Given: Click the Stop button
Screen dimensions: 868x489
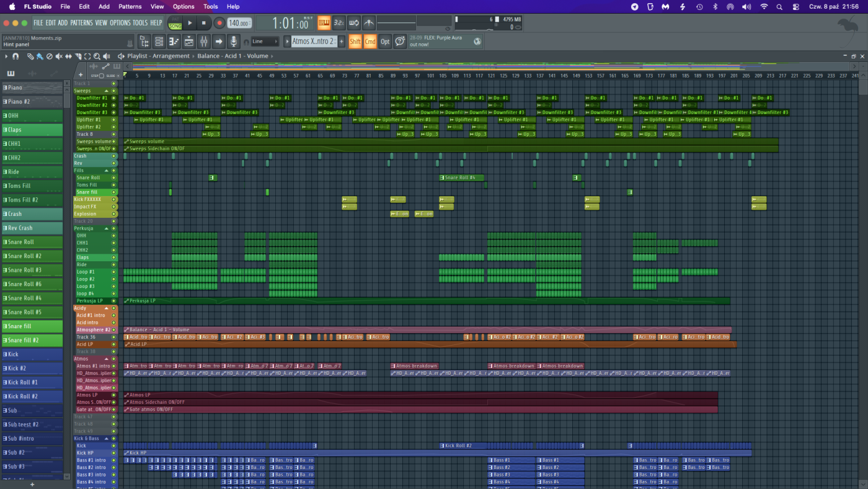Looking at the screenshot, I should (x=204, y=24).
